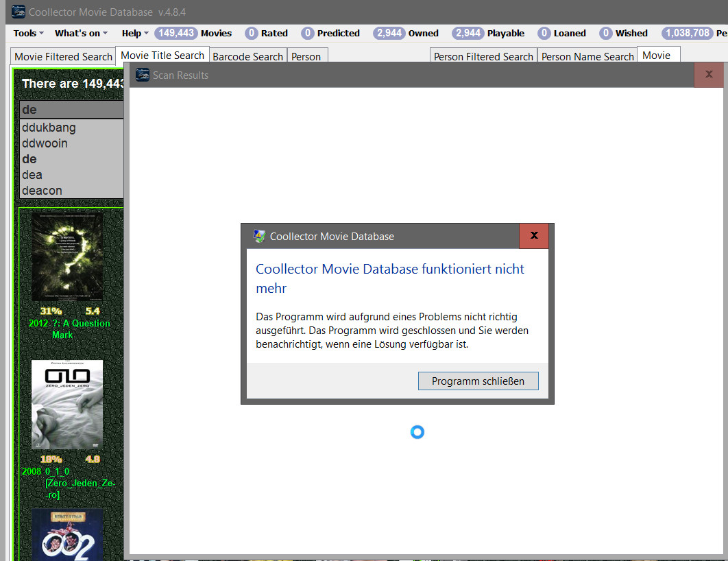Screen dimensions: 728x561
Task: Click the 31% prediction on Question Mark
Action: tap(51, 311)
